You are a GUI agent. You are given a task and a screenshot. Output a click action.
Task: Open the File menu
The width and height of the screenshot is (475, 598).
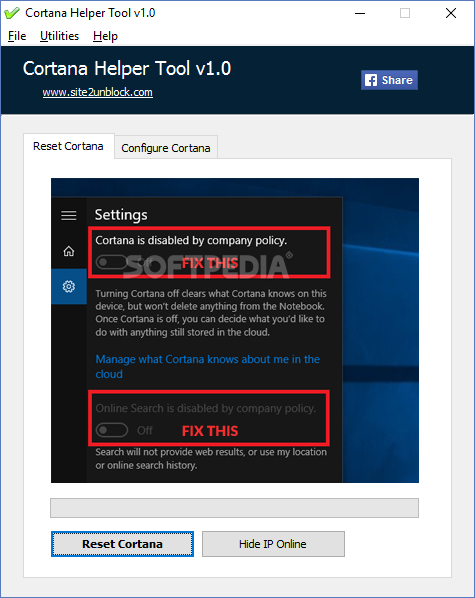click(x=17, y=36)
